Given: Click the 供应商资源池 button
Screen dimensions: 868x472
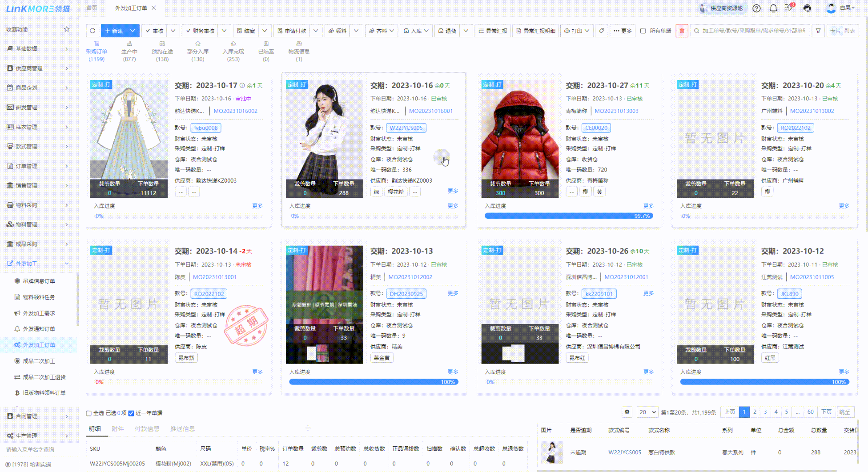Looking at the screenshot, I should (x=721, y=8).
